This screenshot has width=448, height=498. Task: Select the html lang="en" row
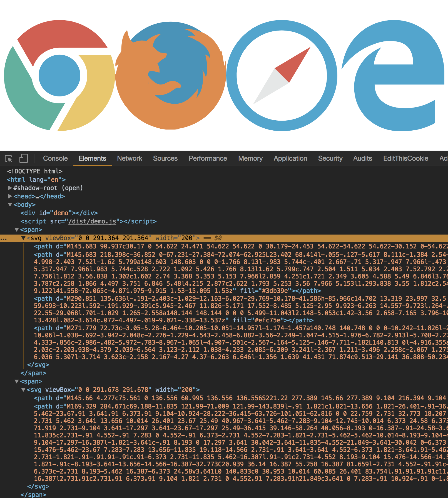[36, 180]
